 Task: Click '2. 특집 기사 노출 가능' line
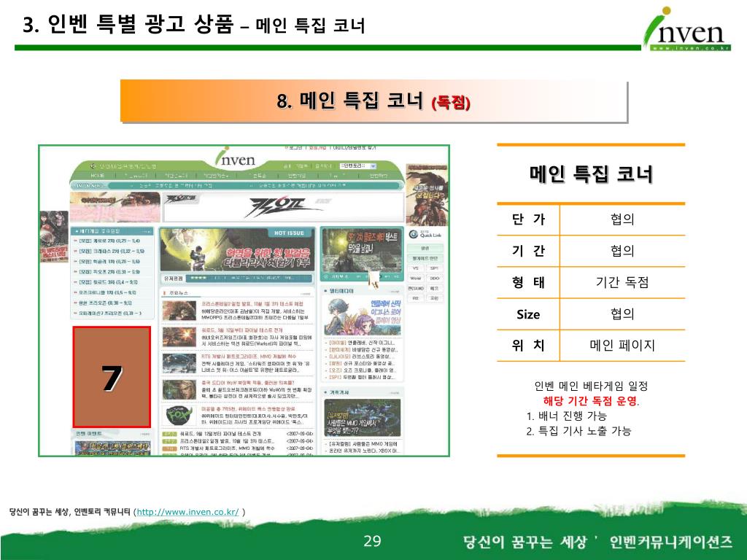tap(578, 431)
